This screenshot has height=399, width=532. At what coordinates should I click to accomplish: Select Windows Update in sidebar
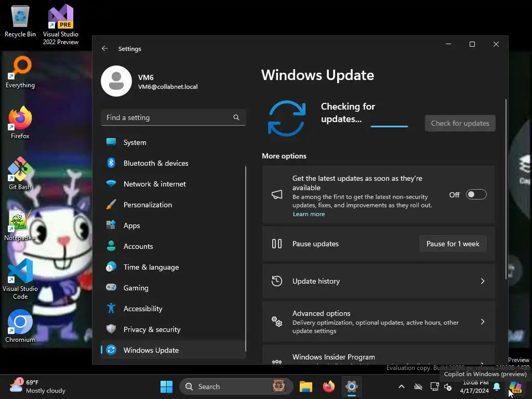pyautogui.click(x=174, y=350)
